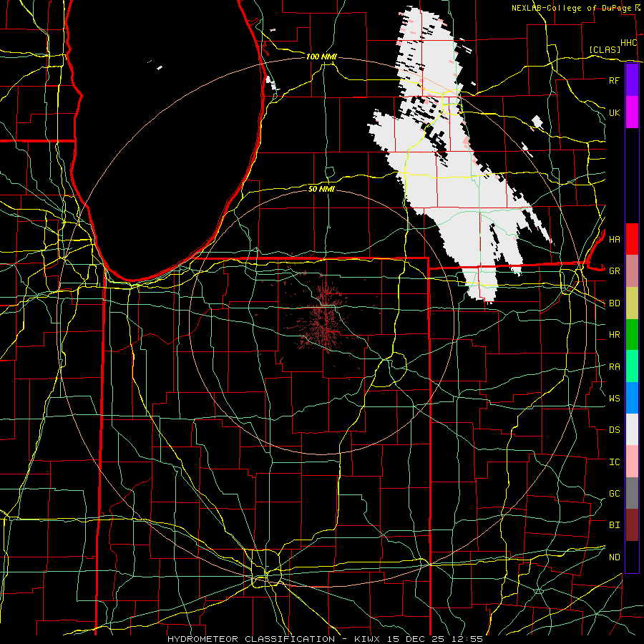The width and height of the screenshot is (644, 644).
Task: Click the [CLAS] legend header text
Action: click(605, 49)
